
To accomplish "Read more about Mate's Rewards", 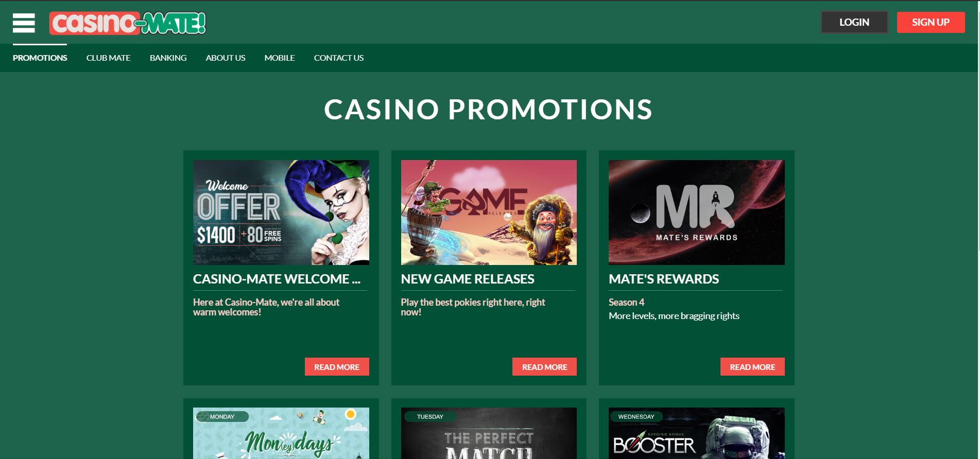I will (752, 367).
